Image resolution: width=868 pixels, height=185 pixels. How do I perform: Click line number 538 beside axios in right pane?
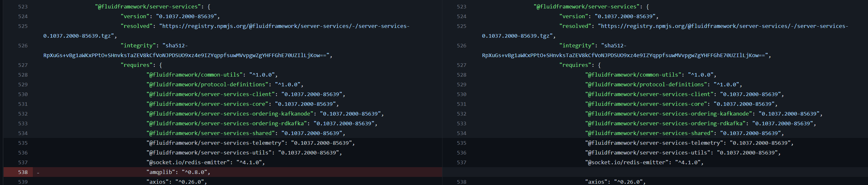[x=462, y=182]
